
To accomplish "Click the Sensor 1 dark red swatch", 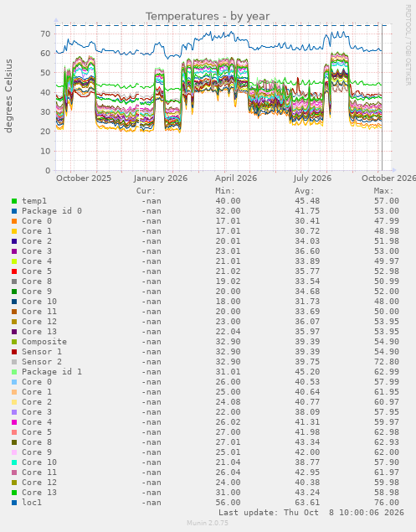I will coord(14,352).
